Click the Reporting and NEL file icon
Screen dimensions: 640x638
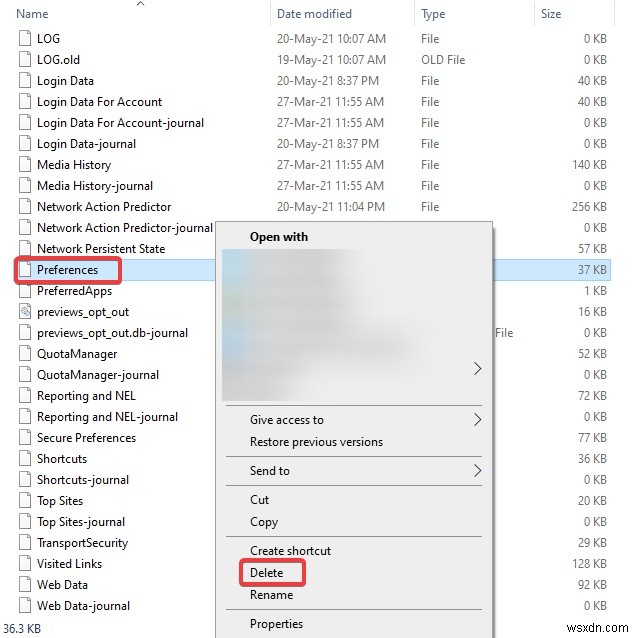coord(25,396)
